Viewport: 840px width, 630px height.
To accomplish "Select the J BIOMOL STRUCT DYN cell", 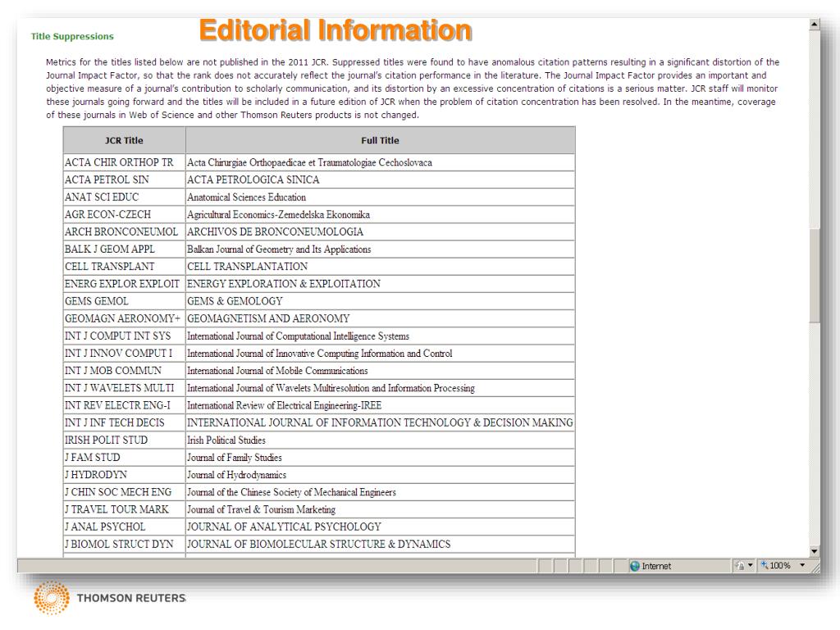I will (x=125, y=544).
